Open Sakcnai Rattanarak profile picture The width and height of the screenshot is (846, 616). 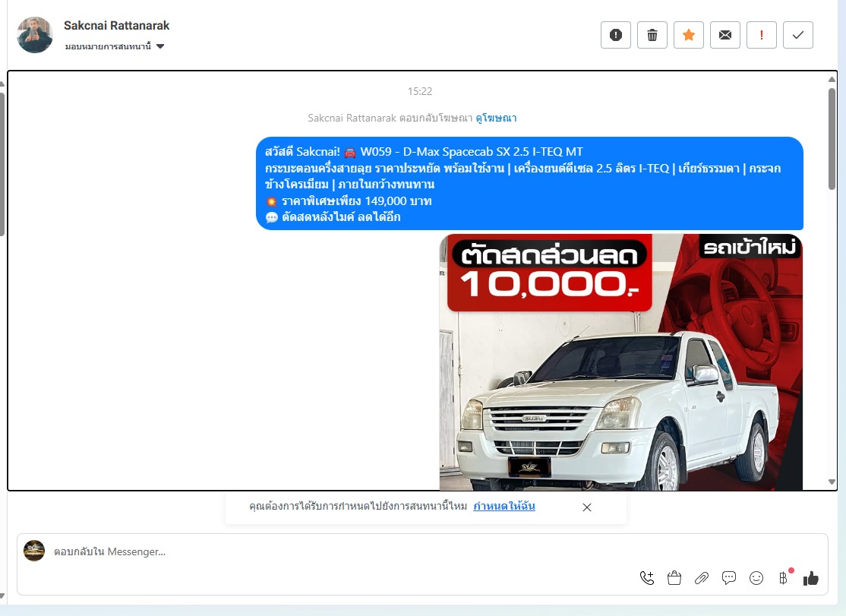click(x=34, y=35)
